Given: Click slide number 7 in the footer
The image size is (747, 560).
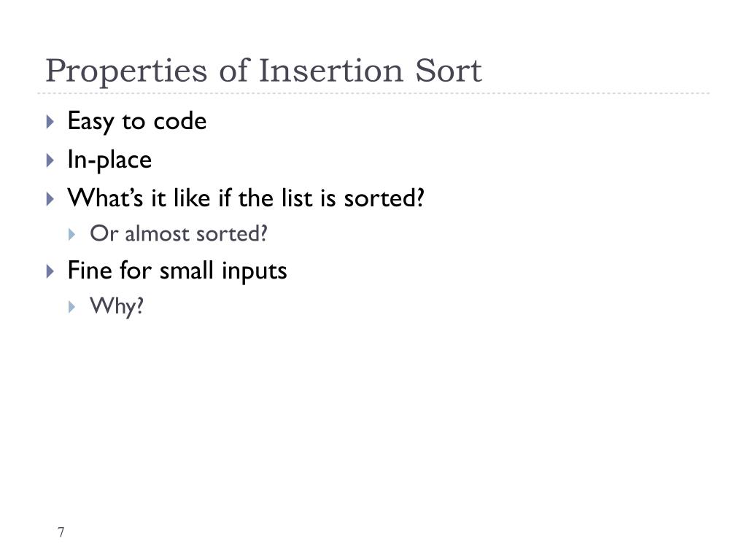Looking at the screenshot, I should coord(61,532).
